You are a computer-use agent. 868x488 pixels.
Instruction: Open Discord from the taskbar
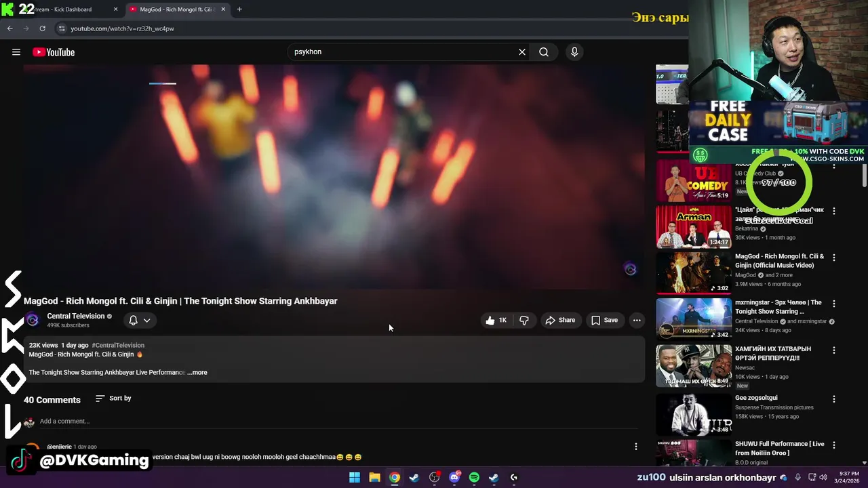click(454, 477)
